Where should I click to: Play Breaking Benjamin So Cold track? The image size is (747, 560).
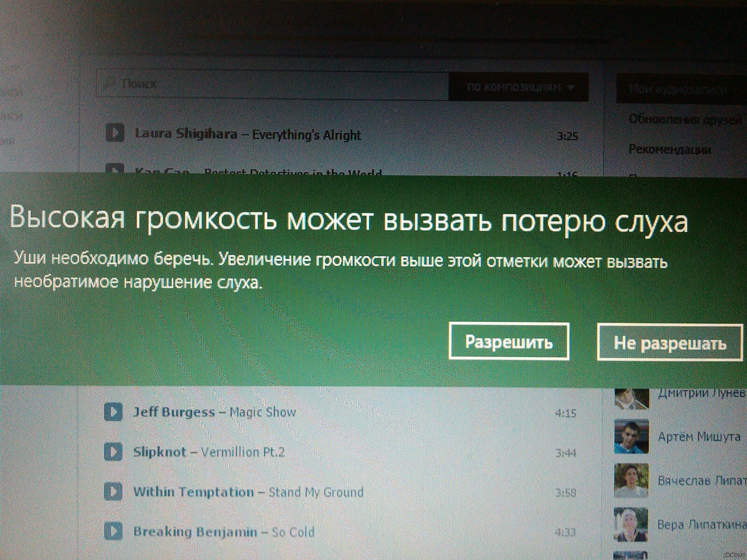[113, 531]
